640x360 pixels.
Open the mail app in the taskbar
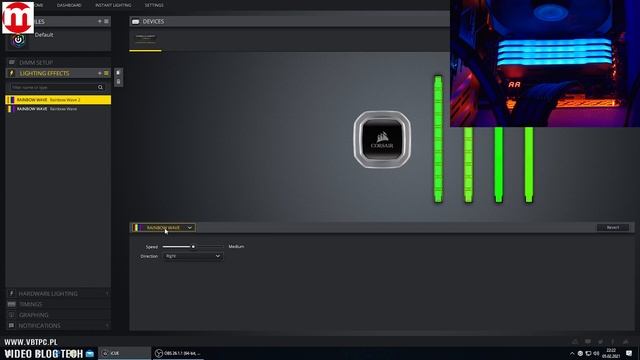(x=90, y=353)
